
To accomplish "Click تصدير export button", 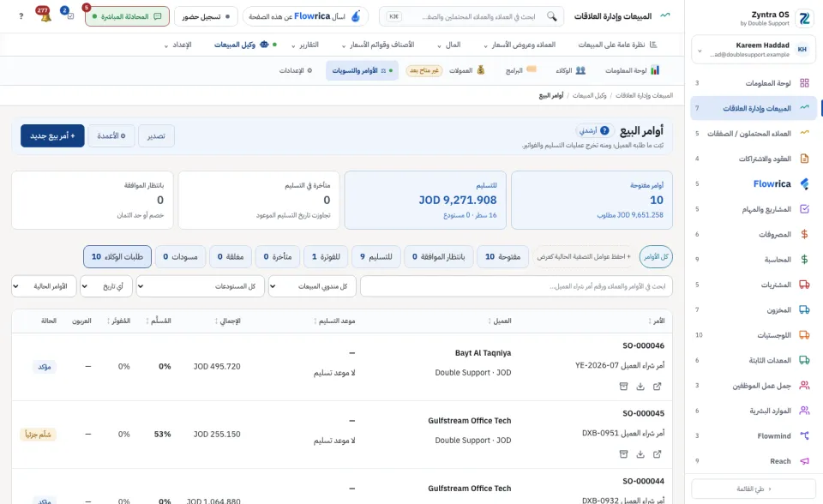I will [x=156, y=136].
